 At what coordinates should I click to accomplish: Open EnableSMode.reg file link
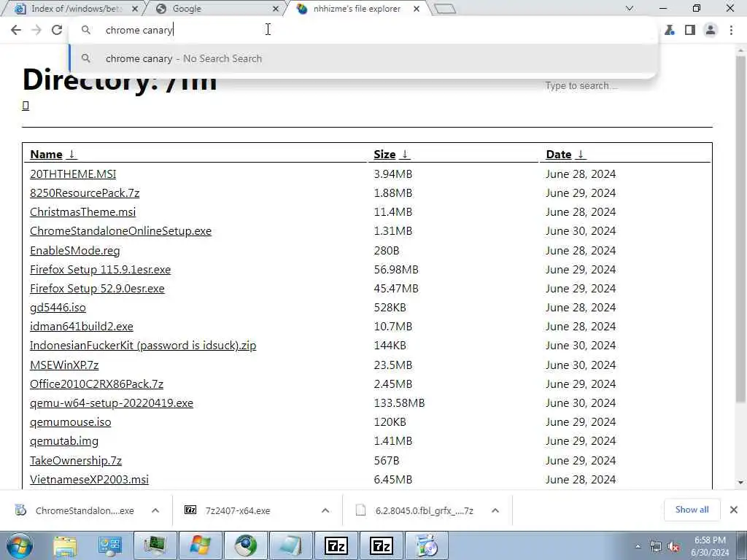pyautogui.click(x=75, y=251)
